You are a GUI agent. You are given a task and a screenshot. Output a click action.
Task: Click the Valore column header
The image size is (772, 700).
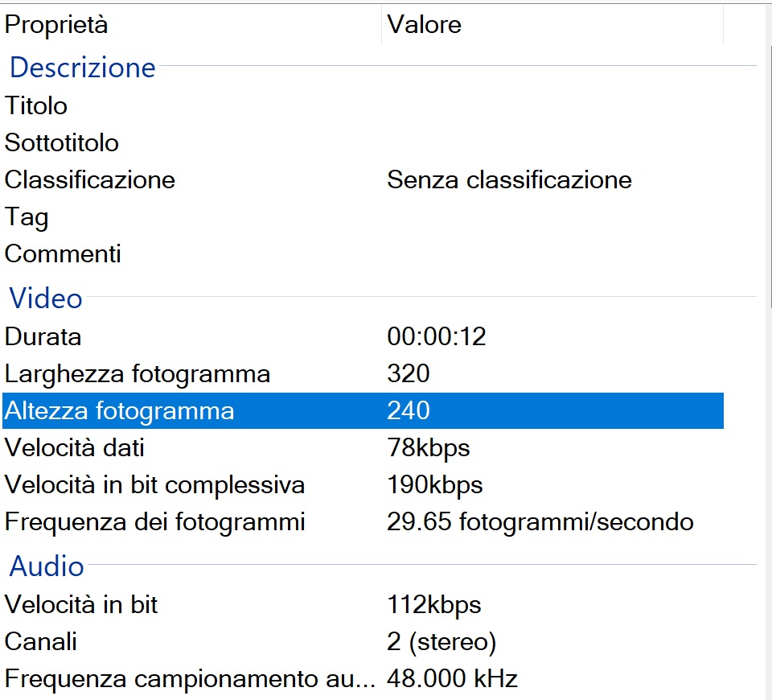click(425, 24)
